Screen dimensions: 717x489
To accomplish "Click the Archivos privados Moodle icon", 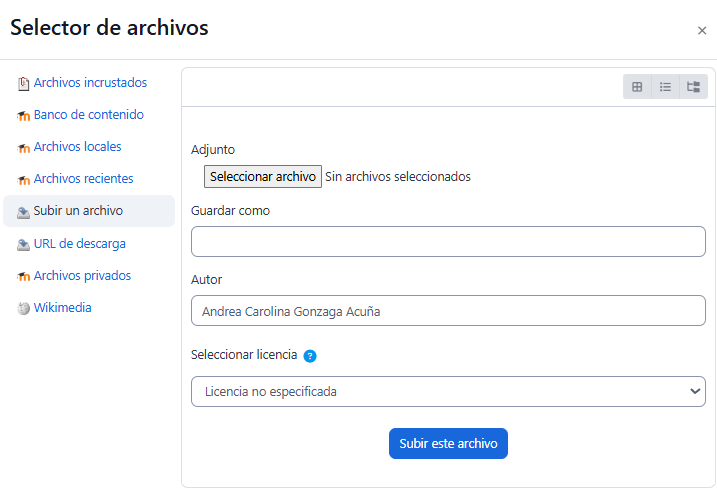I will coord(23,276).
